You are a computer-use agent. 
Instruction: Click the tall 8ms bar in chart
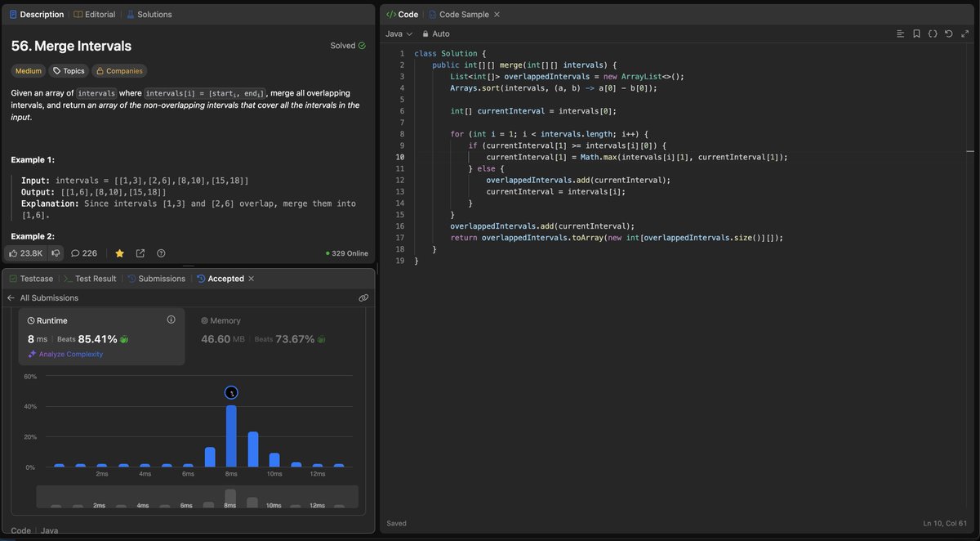click(231, 436)
